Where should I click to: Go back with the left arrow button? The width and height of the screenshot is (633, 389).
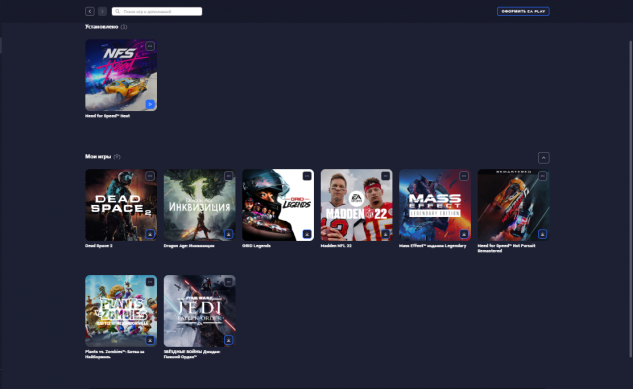click(90, 11)
